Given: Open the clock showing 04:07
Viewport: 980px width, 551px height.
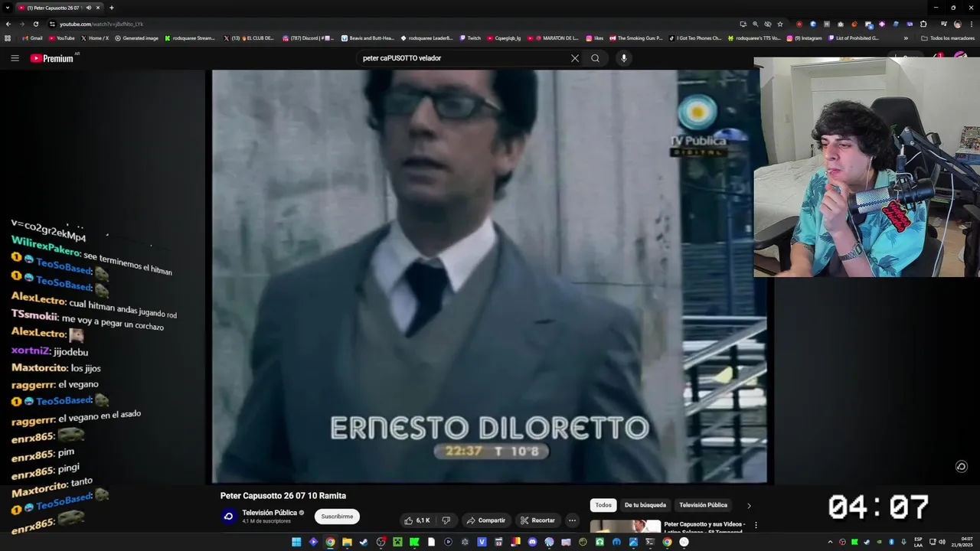Looking at the screenshot, I should point(962,542).
